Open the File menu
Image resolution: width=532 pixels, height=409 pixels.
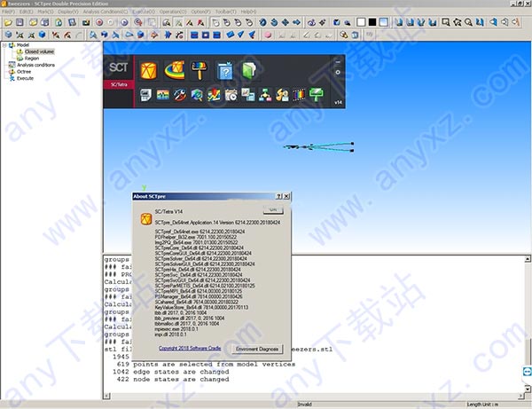point(8,12)
